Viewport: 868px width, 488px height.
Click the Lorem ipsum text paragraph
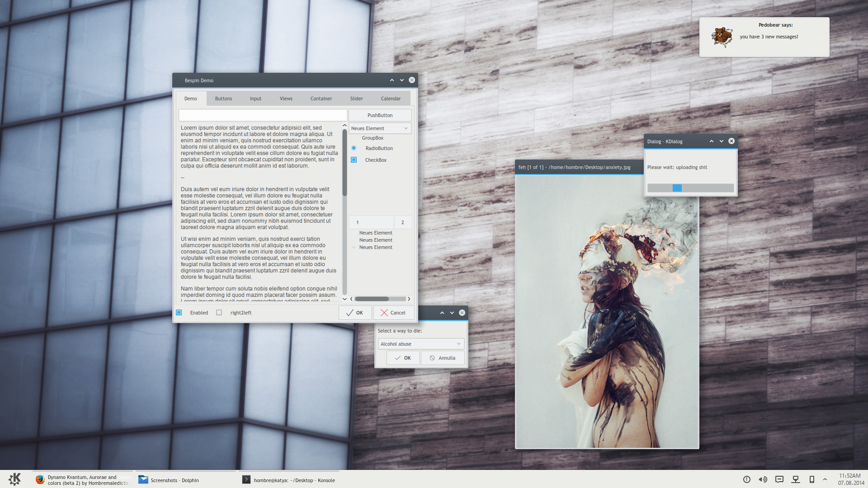259,147
